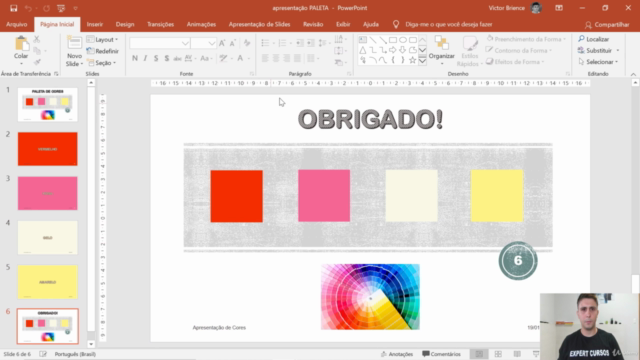Open Contorno da Forma dropdown
This screenshot has width=640, height=360.
point(519,51)
